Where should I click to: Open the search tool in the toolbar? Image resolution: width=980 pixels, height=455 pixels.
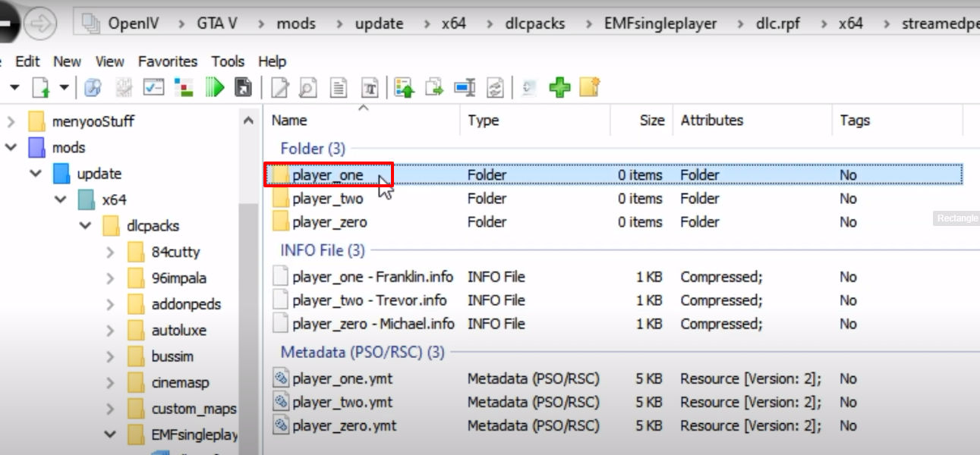93,87
